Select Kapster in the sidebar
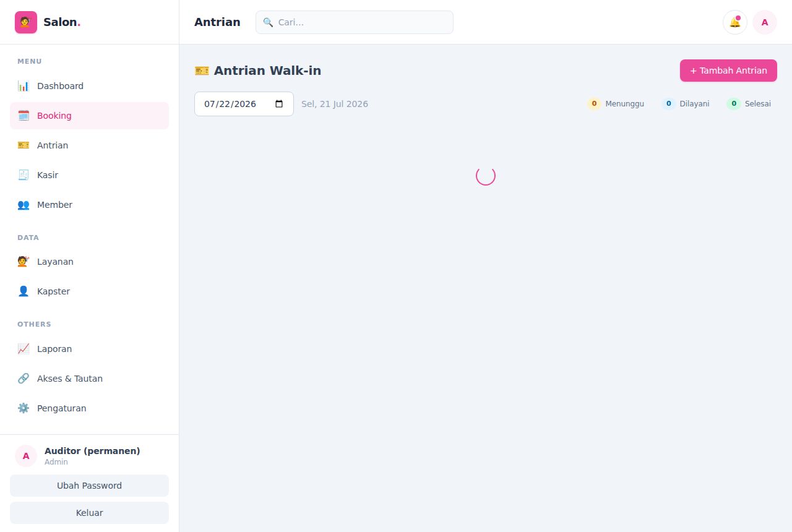The image size is (792, 532). 89,291
